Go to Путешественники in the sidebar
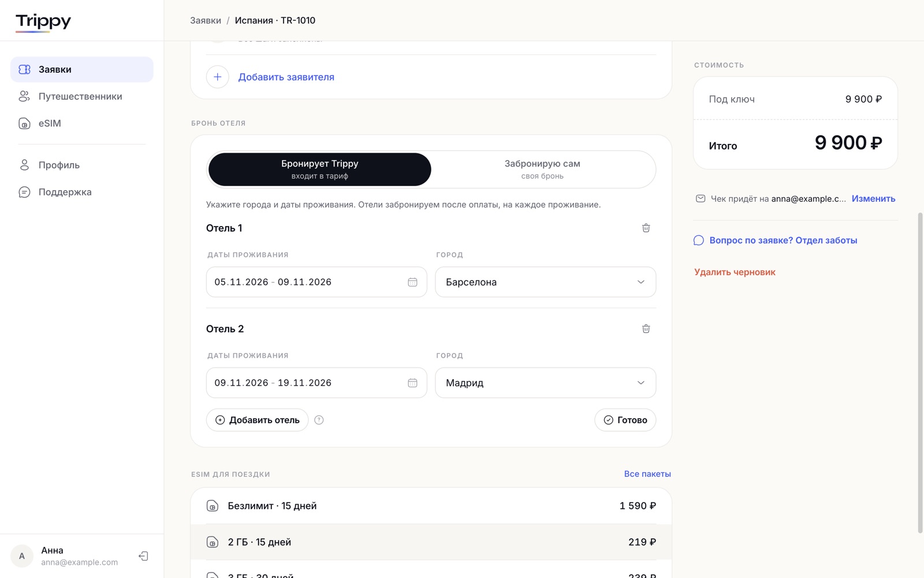 [x=82, y=97]
